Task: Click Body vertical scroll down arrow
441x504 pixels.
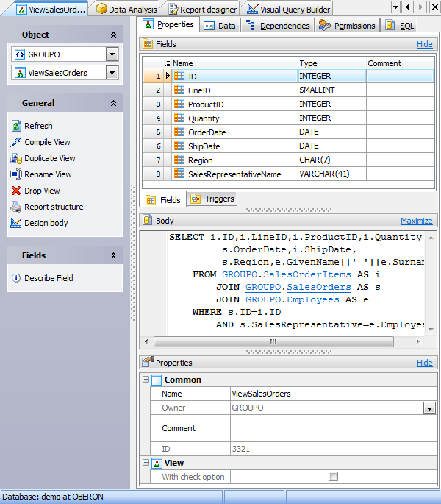Action: click(x=431, y=329)
